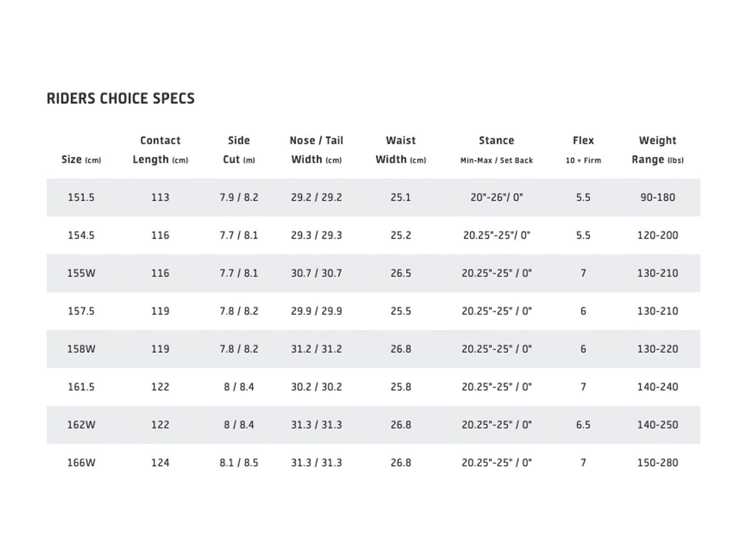Image resolution: width=747 pixels, height=560 pixels.
Task: Click the Weight Range column header
Action: click(x=657, y=150)
